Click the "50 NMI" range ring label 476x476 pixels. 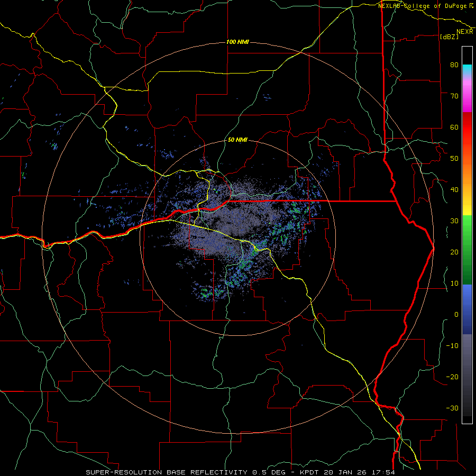click(237, 140)
